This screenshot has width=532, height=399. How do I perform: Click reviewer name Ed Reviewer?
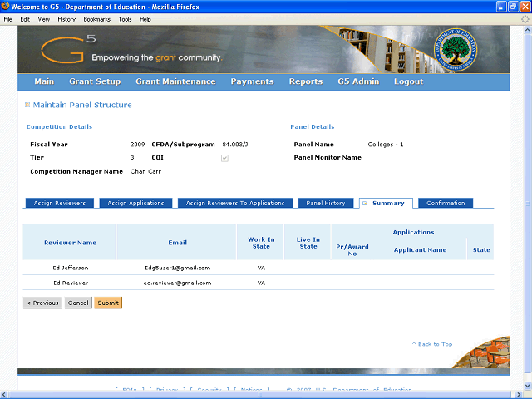(x=71, y=283)
